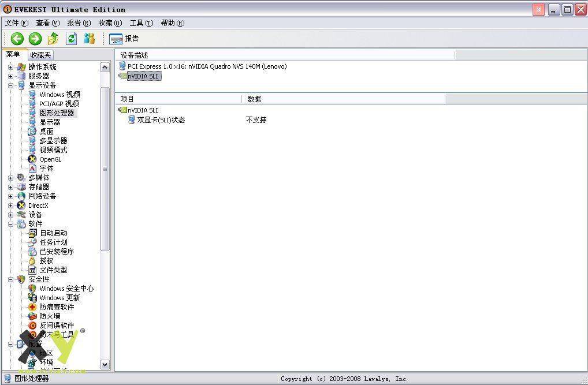Click the 文件类型 icon
The image size is (588, 385).
coord(32,270)
